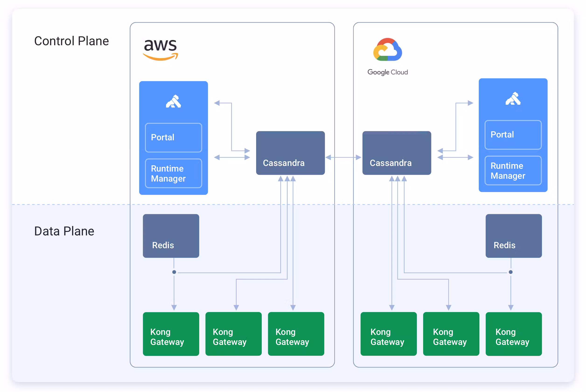Select the Portal box under Google Cloud
The width and height of the screenshot is (586, 392).
pos(513,135)
